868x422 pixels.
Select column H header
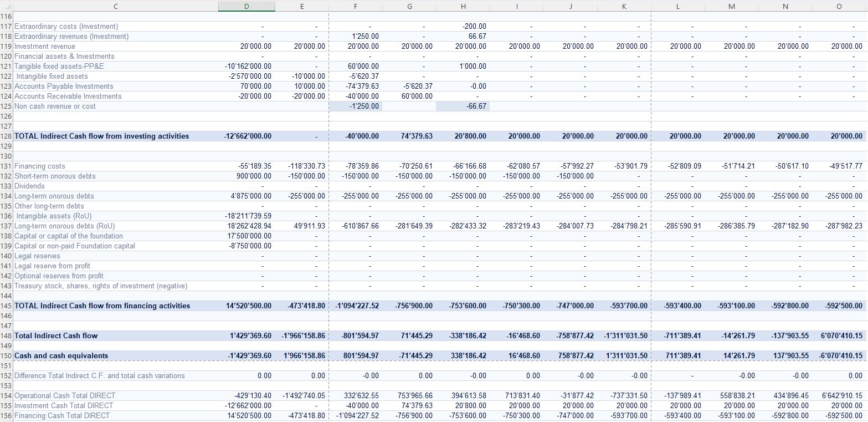pyautogui.click(x=463, y=6)
